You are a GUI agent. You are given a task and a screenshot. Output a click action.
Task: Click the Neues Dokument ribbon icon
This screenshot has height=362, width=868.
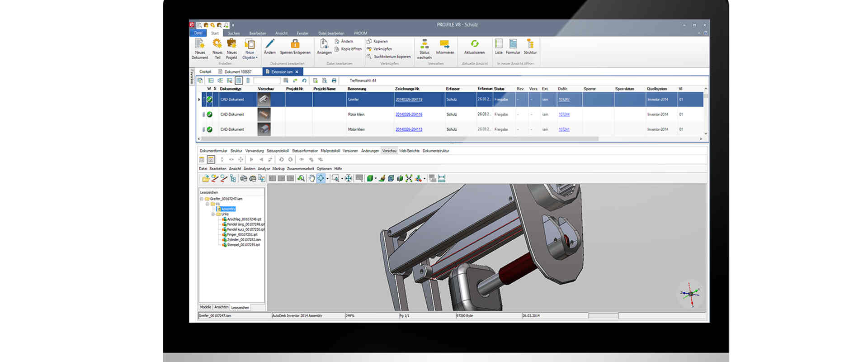[x=199, y=44]
